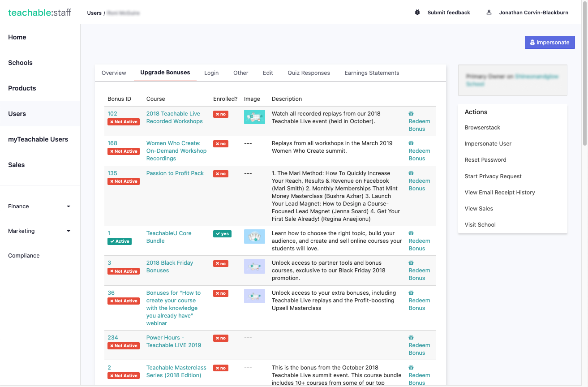Click Start Privacy Request action
The image size is (588, 387).
493,176
